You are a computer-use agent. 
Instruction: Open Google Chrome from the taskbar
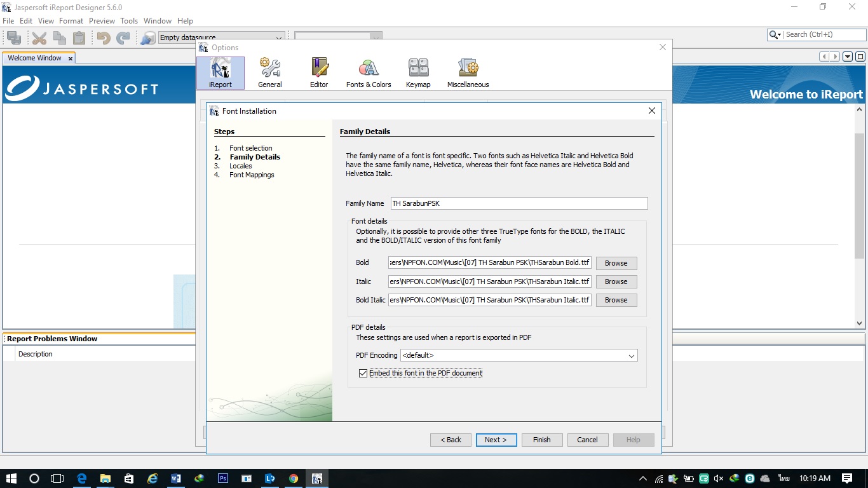coord(294,478)
